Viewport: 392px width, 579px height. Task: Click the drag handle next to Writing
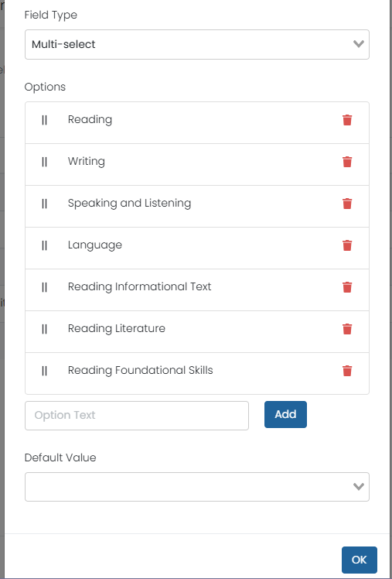click(44, 162)
